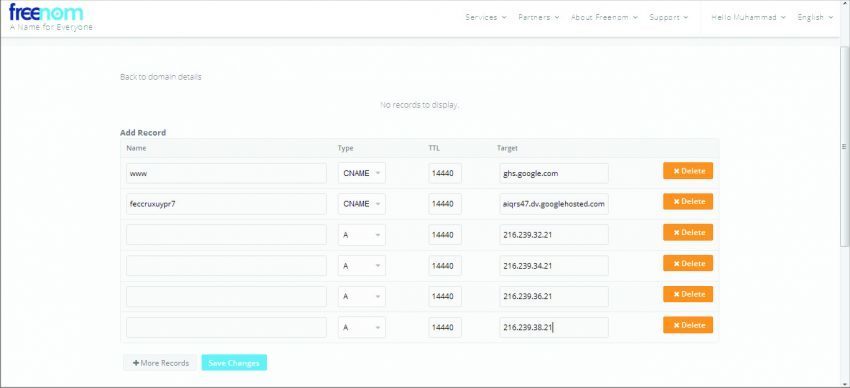Delete the A record for 216.239.32.21
This screenshot has height=388, width=850.
(x=688, y=232)
